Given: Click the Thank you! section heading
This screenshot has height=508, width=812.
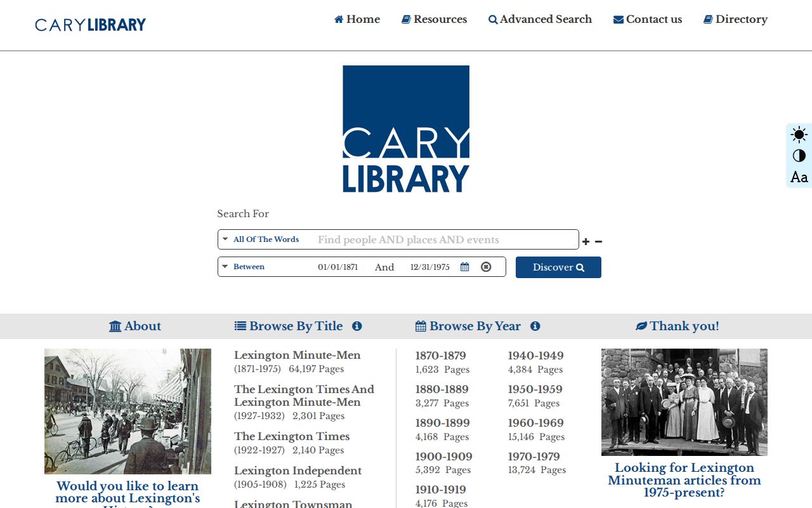Looking at the screenshot, I should 678,326.
